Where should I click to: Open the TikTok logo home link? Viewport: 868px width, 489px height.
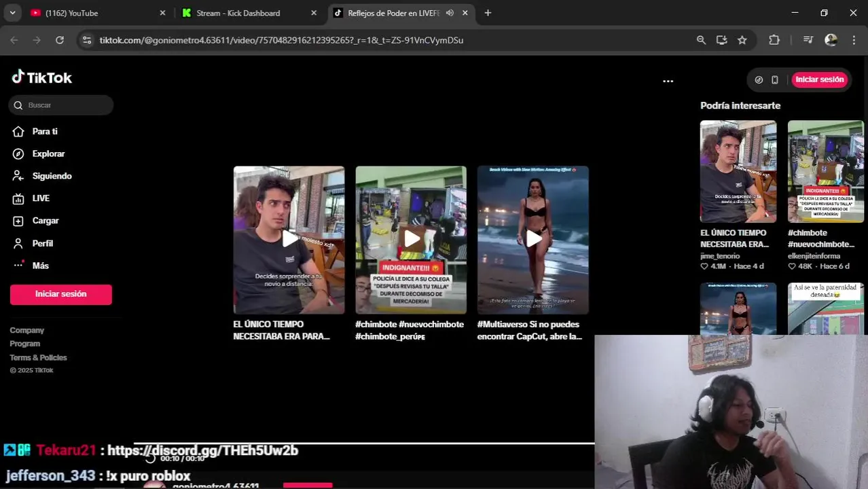coord(41,77)
